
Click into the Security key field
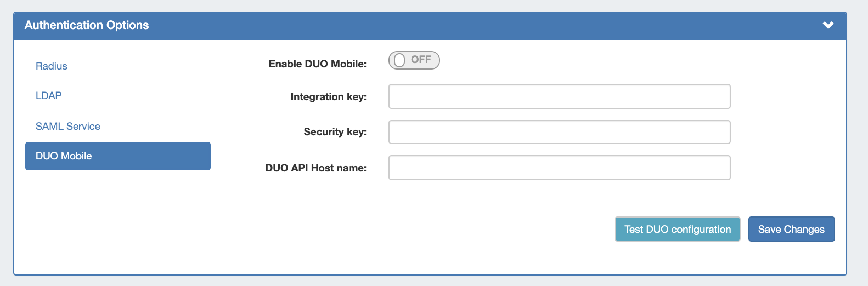[559, 132]
